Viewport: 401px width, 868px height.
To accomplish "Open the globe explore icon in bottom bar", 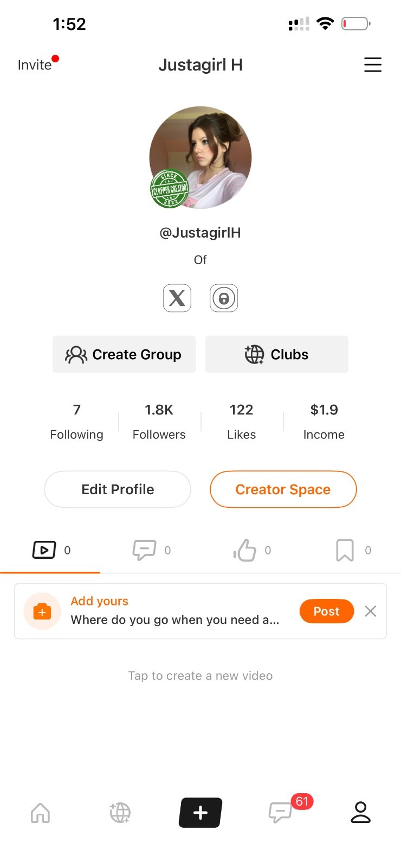I will coord(120,813).
